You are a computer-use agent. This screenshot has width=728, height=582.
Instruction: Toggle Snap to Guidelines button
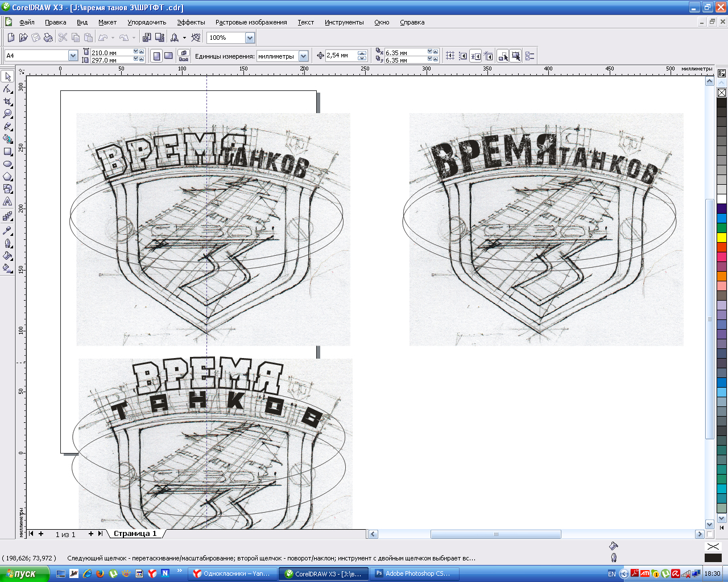click(463, 56)
